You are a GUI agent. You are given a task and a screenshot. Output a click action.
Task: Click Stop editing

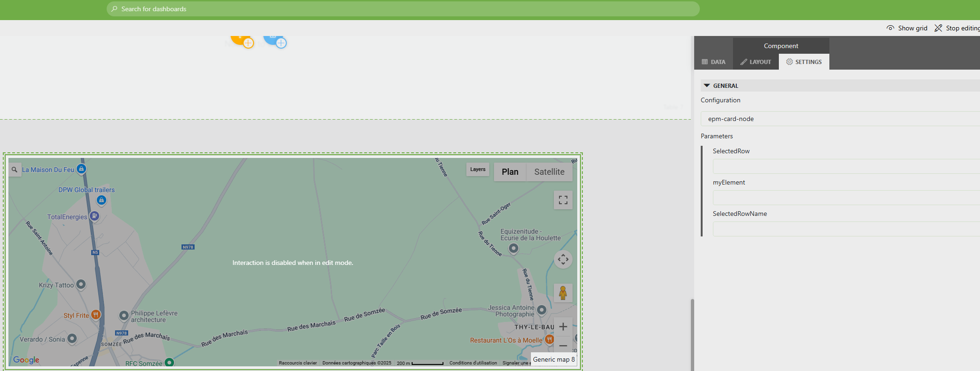click(958, 28)
